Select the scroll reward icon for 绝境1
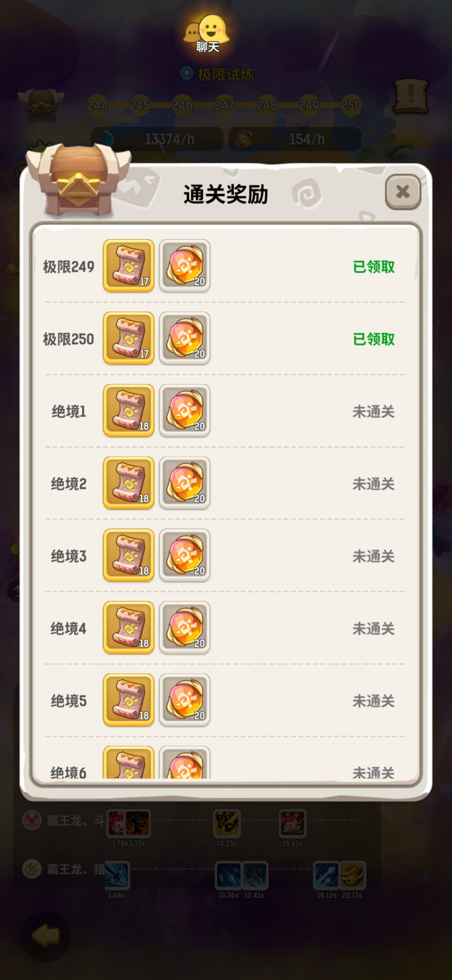The height and width of the screenshot is (980, 452). pos(128,411)
